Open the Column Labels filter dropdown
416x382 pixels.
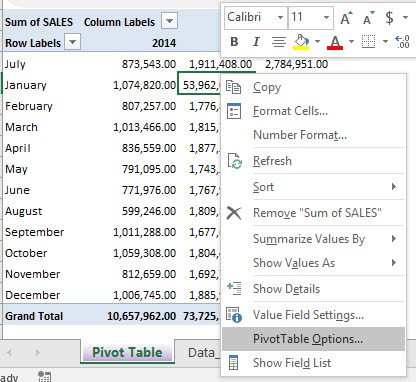tap(169, 21)
